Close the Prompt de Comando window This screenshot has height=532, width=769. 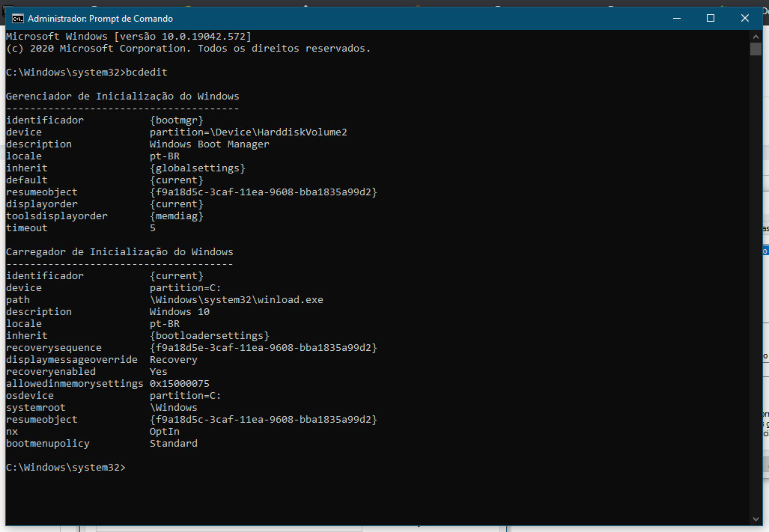pyautogui.click(x=744, y=19)
